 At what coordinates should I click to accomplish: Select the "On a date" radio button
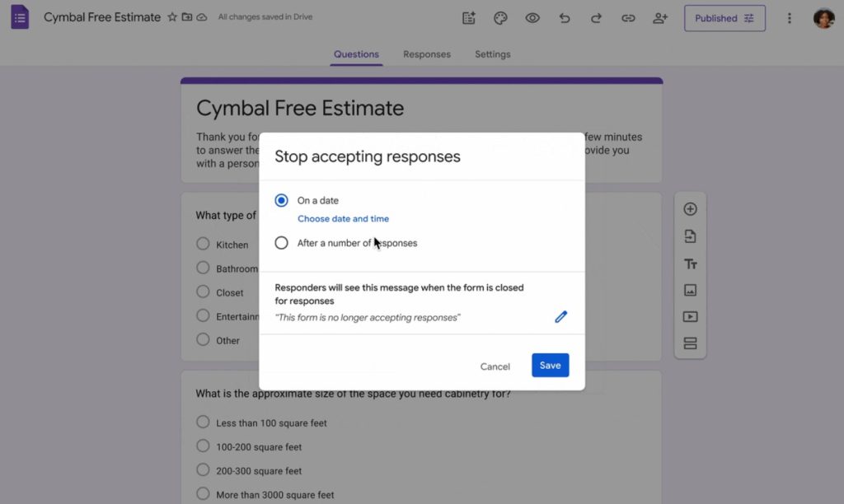[282, 200]
